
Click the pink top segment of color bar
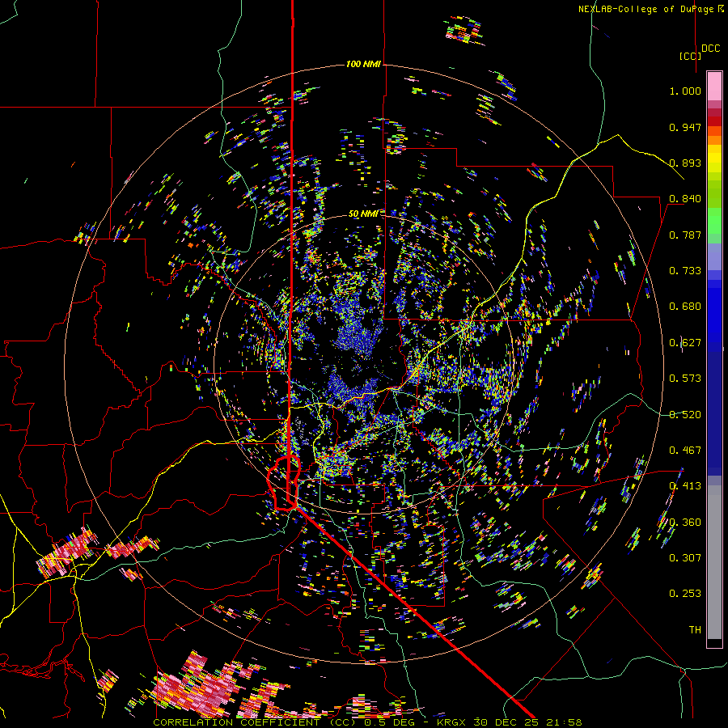(x=714, y=86)
